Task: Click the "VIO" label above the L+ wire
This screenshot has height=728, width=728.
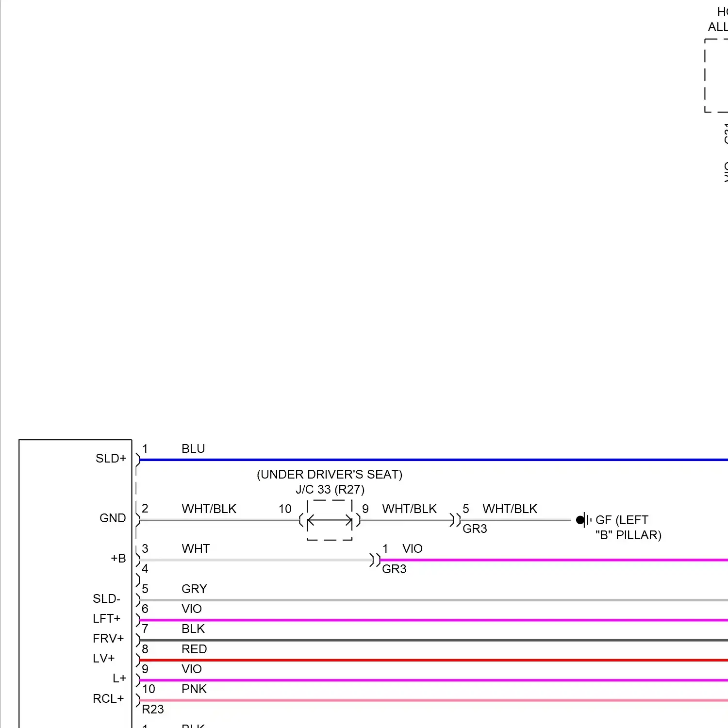Action: pyautogui.click(x=192, y=669)
